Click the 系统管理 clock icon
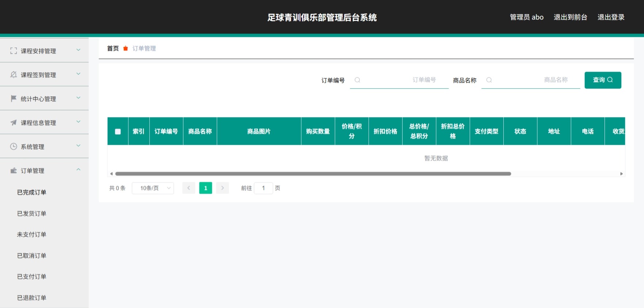 (x=14, y=146)
